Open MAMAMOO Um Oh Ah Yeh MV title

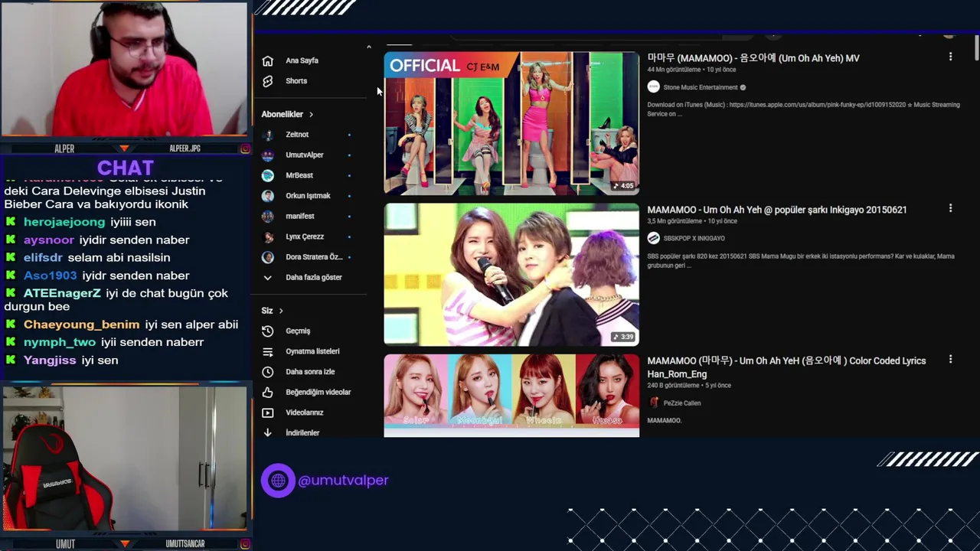pos(753,58)
